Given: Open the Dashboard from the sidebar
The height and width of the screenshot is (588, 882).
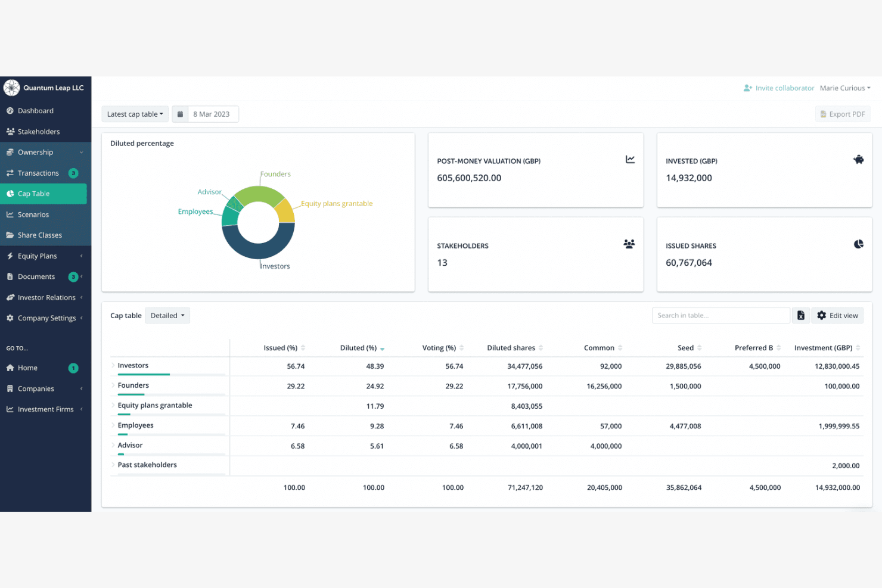Looking at the screenshot, I should point(36,110).
